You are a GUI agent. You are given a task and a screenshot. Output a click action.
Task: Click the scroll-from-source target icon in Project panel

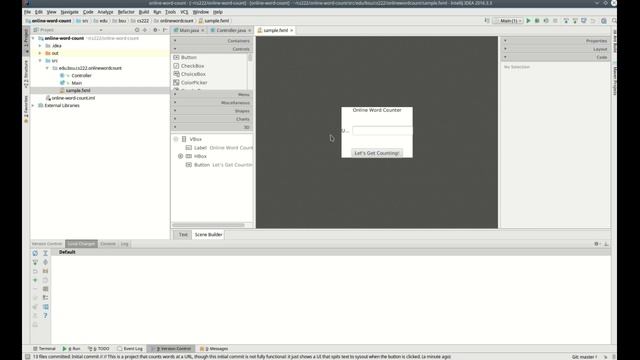coord(137,30)
